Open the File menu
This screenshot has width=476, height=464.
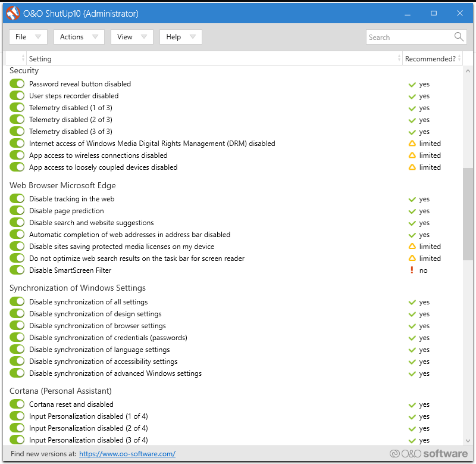point(28,37)
